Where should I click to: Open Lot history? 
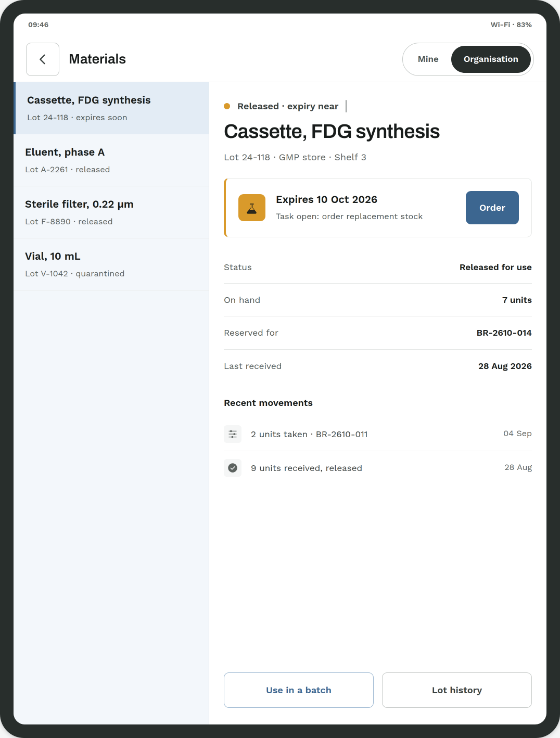coord(457,690)
